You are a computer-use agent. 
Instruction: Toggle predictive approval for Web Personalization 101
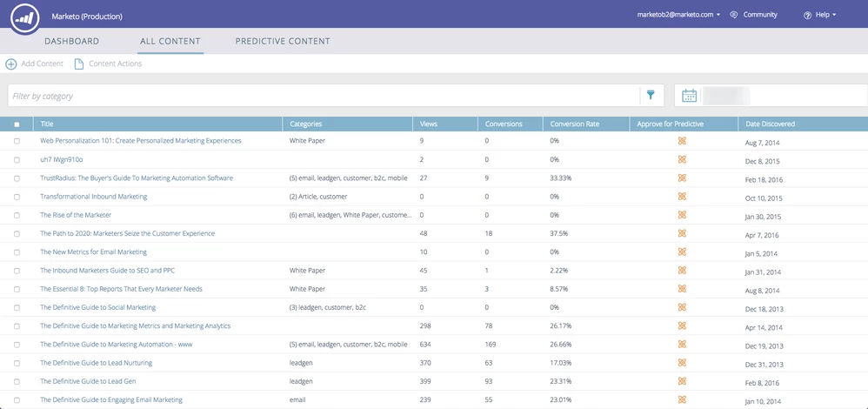682,141
